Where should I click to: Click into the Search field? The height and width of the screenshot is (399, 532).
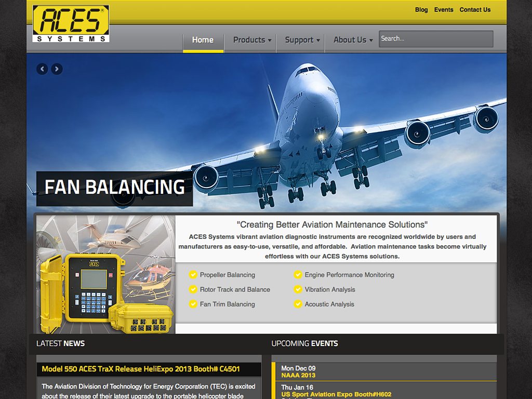[436, 38]
